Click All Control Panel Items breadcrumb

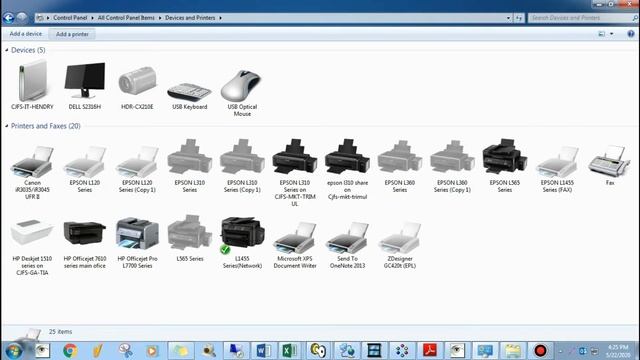126,18
